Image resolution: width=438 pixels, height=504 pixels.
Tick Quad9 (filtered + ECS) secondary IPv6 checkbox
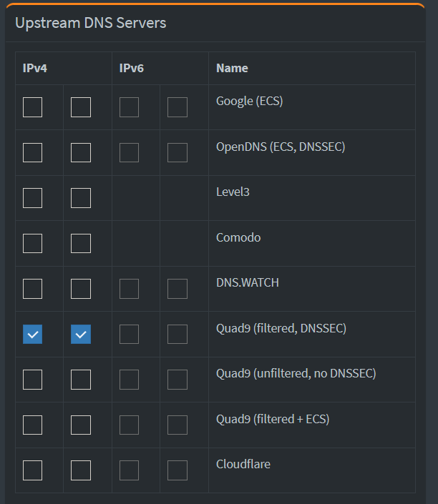click(177, 425)
